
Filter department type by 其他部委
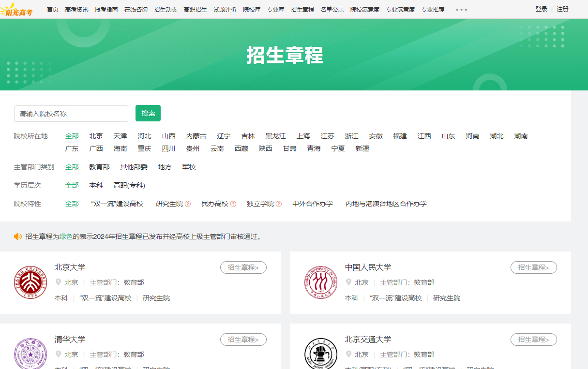[x=134, y=167]
